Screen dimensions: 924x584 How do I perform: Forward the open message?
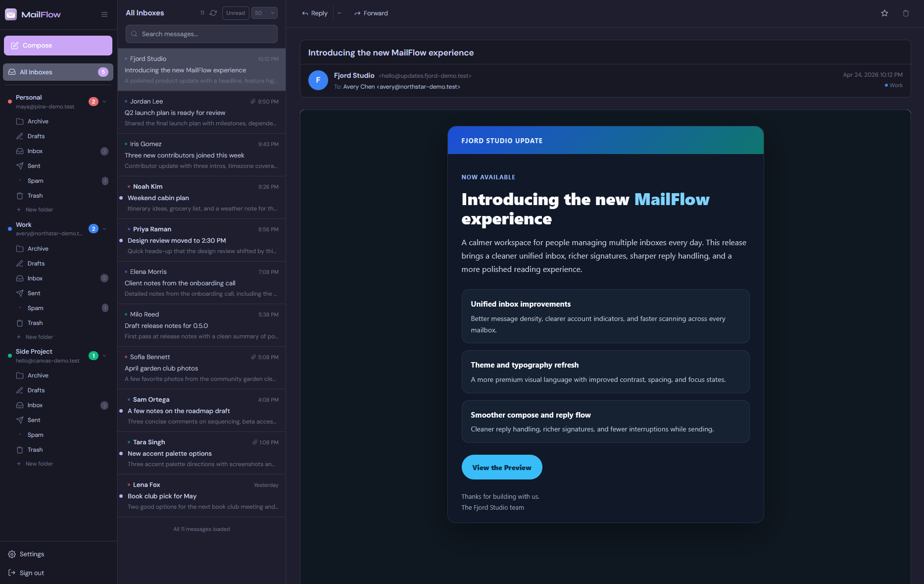pos(371,13)
